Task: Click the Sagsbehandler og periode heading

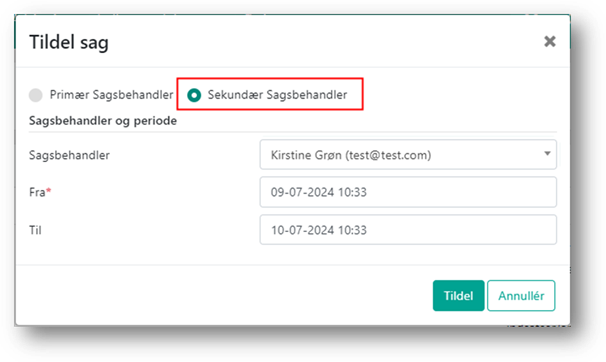Action: coord(103,121)
